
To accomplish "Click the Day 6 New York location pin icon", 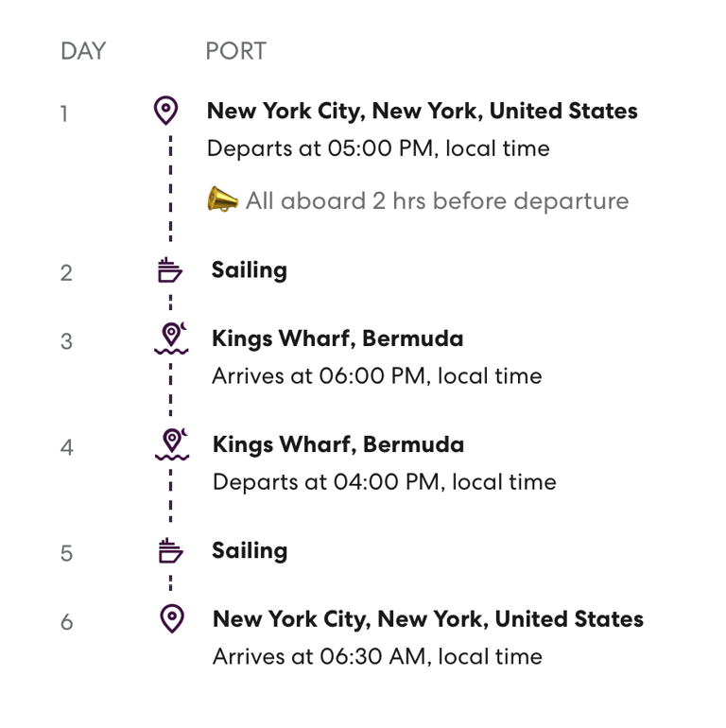I will [x=172, y=618].
